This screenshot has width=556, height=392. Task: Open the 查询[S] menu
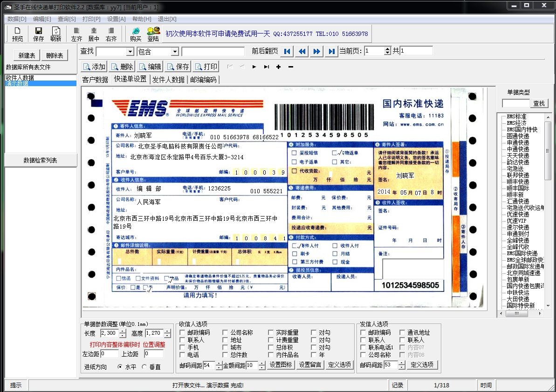click(x=67, y=19)
